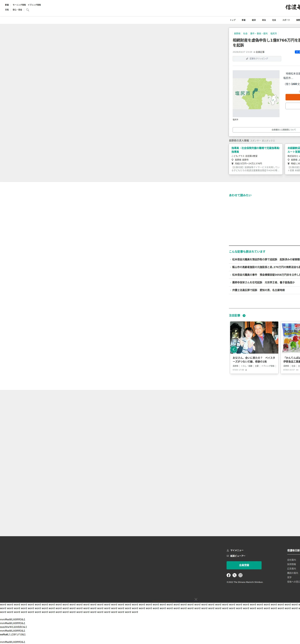Open the father and daughter photo thumbnail
Screen dimensions: 300x644
click(x=254, y=337)
